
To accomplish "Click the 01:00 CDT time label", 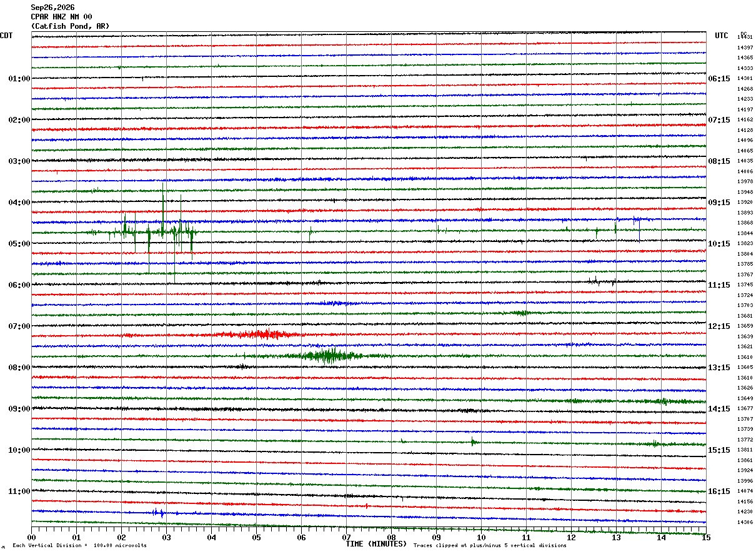I will coord(19,79).
